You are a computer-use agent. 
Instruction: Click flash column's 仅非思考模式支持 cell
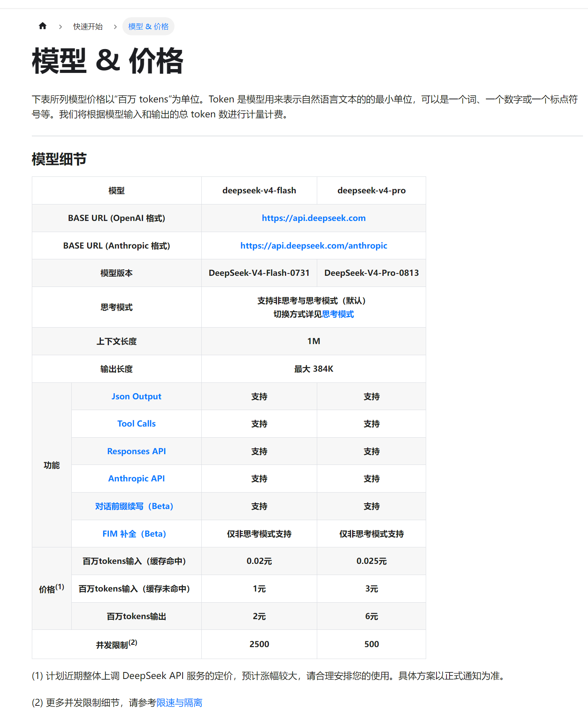[259, 534]
